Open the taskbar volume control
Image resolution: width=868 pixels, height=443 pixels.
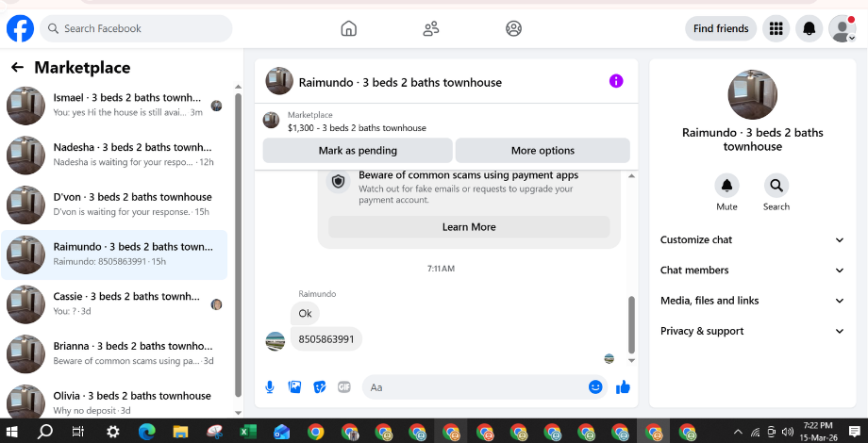click(787, 432)
